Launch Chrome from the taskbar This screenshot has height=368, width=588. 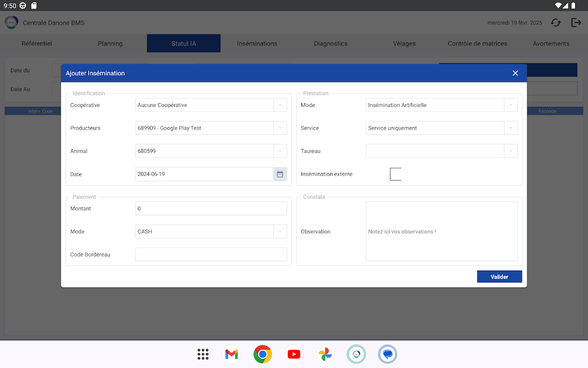tap(263, 354)
